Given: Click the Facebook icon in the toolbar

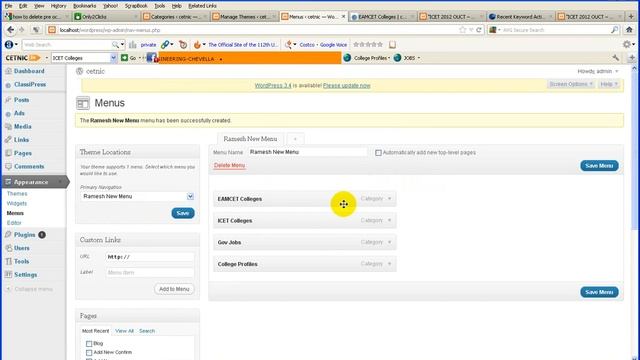Looking at the screenshot, I should (x=151, y=58).
